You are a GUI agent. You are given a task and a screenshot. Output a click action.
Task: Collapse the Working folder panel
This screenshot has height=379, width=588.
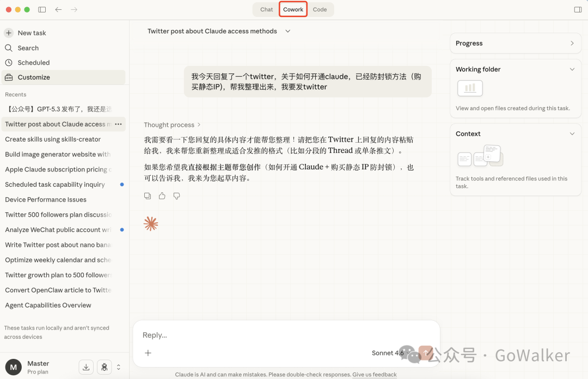(572, 69)
